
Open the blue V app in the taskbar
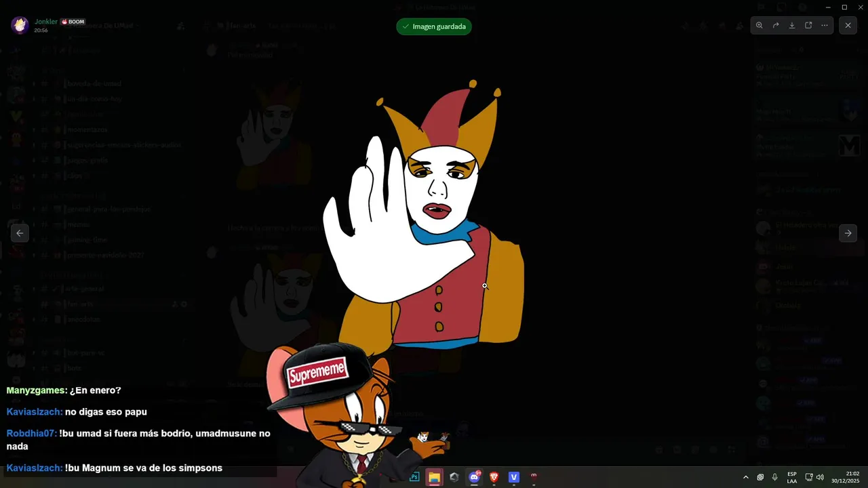tap(514, 477)
